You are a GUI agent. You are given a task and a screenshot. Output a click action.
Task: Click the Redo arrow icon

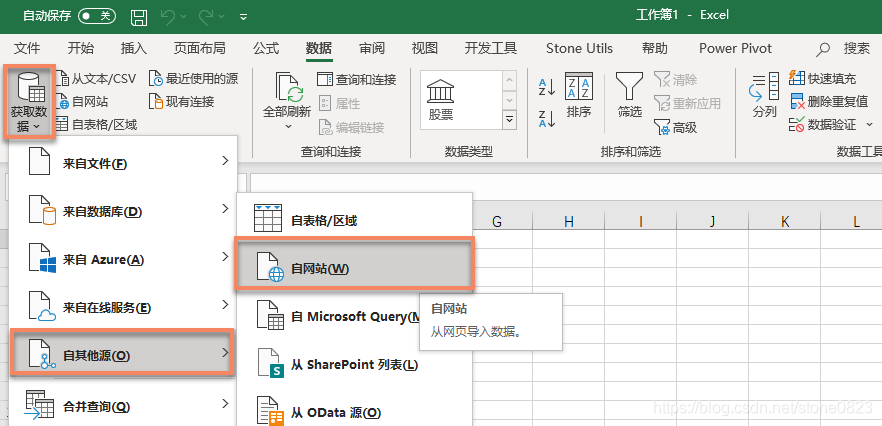point(206,16)
